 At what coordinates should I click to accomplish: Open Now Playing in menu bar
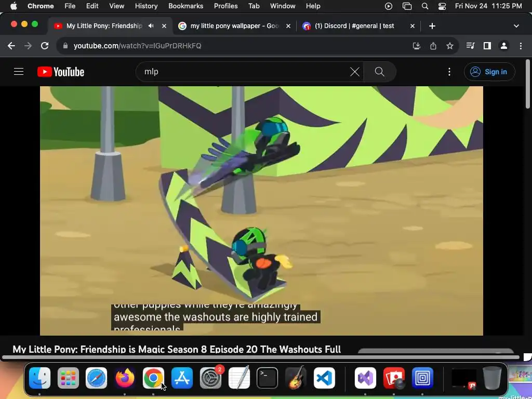pyautogui.click(x=389, y=6)
